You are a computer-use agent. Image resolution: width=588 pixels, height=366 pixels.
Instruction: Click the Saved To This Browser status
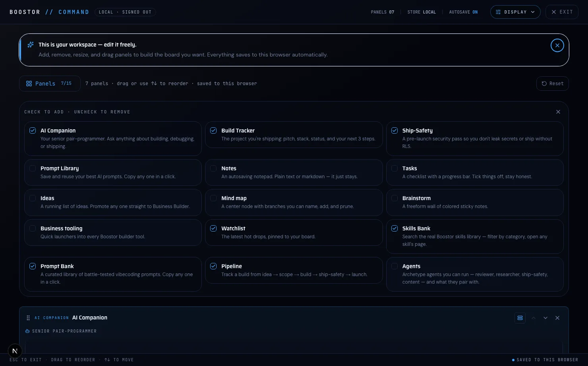(x=545, y=360)
